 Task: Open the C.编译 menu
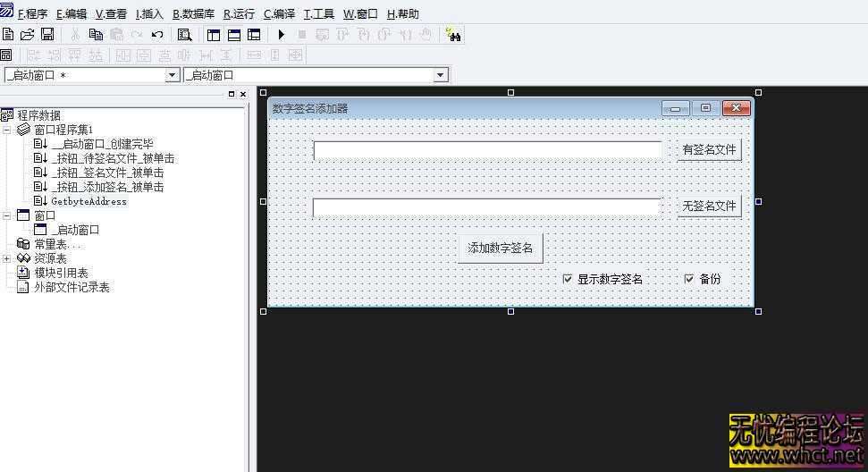tap(279, 14)
